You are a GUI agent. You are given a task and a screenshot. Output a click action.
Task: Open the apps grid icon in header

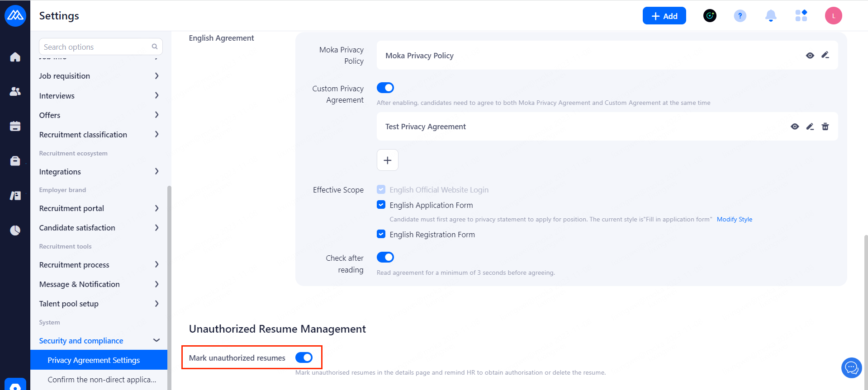pos(801,16)
